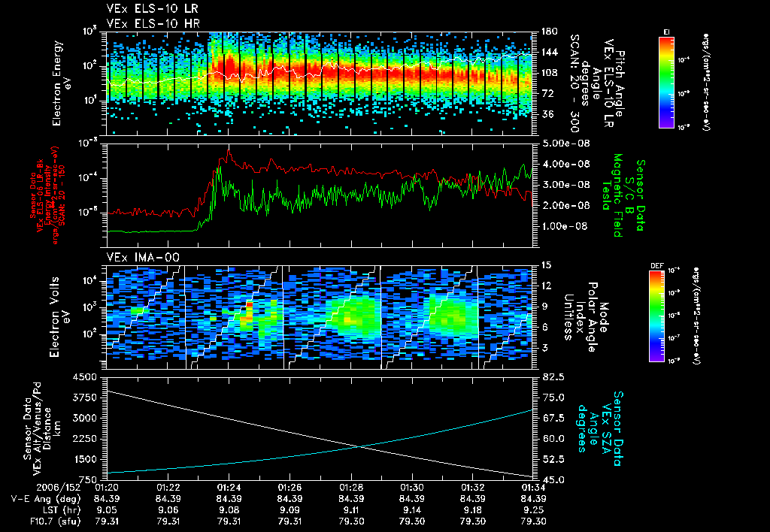Viewport: 770px width, 532px height.
Task: Click the 2.00e-08 magnetic field tick
Action: (565, 205)
